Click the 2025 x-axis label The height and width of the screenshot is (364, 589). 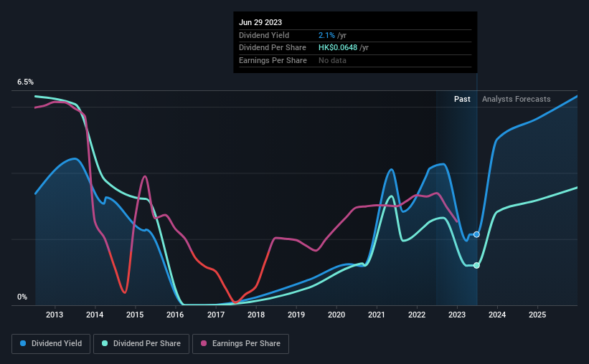pos(537,315)
